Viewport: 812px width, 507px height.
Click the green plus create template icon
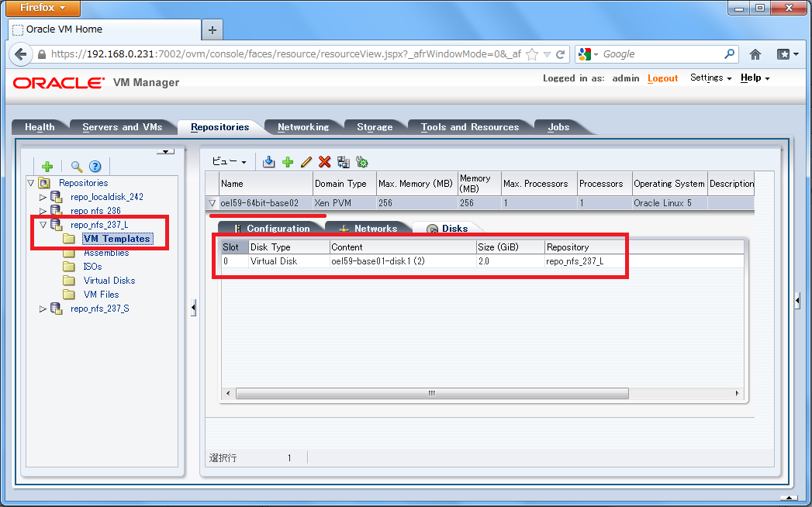[x=288, y=162]
